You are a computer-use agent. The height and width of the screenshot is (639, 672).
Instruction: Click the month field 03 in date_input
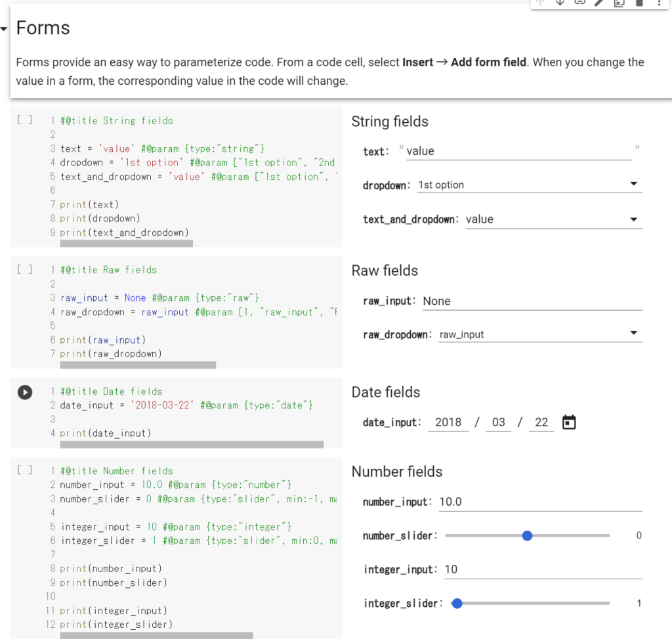click(499, 422)
